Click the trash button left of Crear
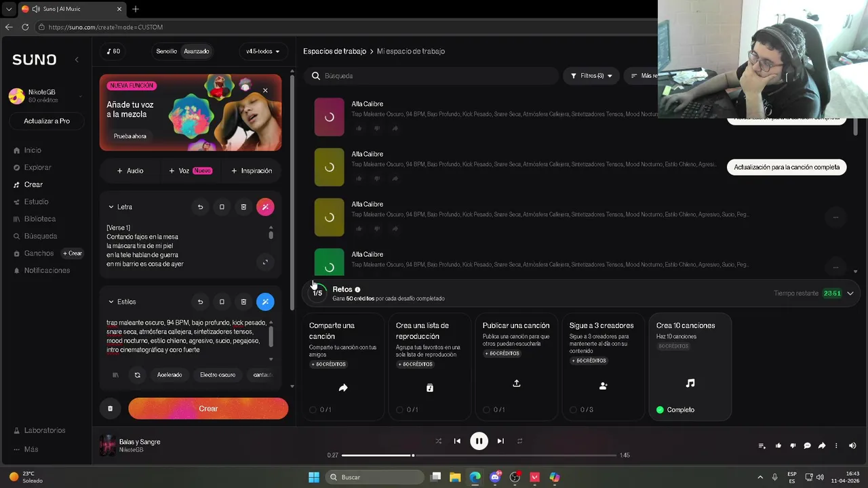 [110, 409]
